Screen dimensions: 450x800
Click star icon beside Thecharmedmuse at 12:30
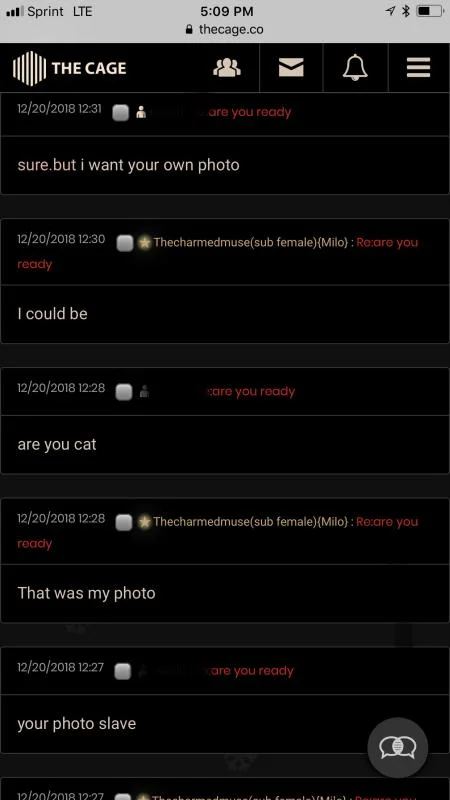[x=145, y=243]
